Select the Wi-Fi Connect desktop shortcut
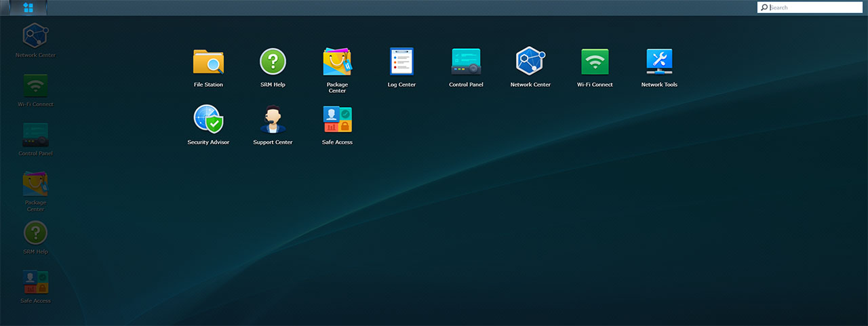Screen dimensions: 868x326 click(35, 85)
